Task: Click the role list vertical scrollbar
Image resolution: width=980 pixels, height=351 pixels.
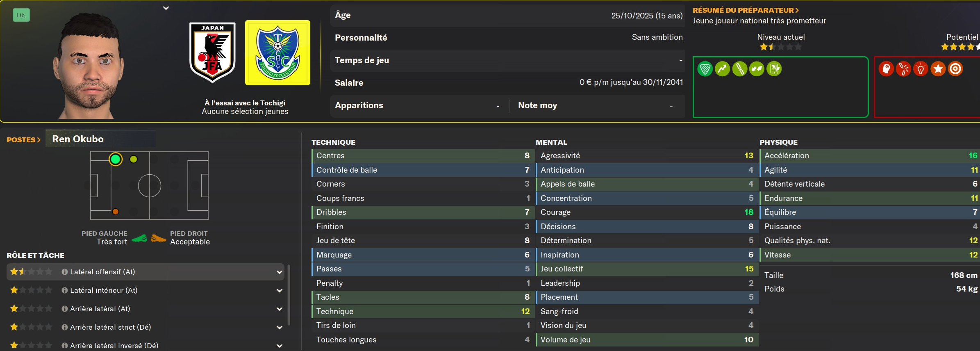Action: pos(289,295)
